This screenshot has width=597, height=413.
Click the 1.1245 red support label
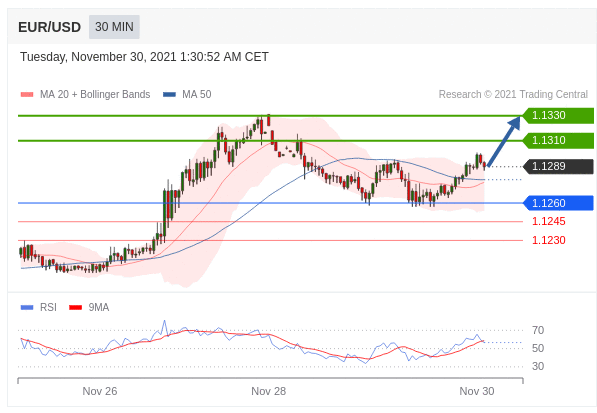tap(549, 221)
